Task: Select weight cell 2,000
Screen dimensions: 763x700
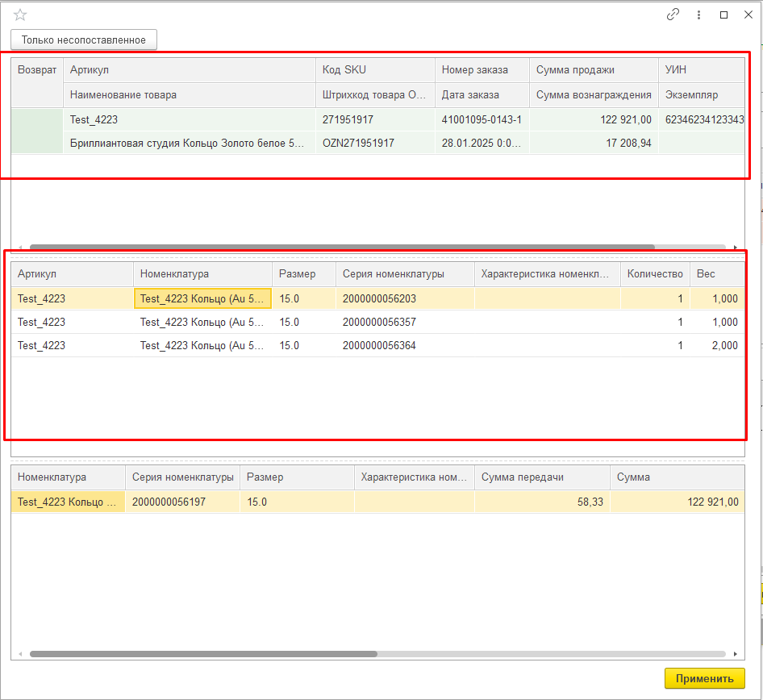Action: coord(717,345)
